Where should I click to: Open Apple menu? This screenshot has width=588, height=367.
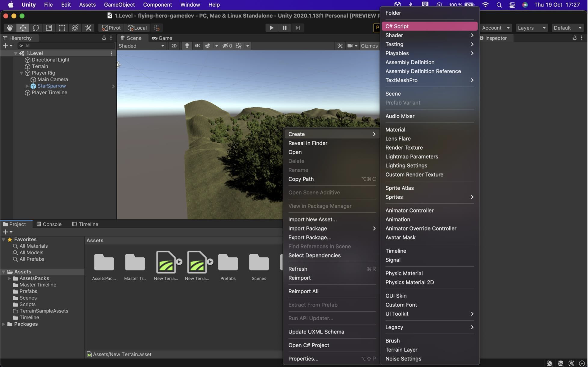pos(11,5)
